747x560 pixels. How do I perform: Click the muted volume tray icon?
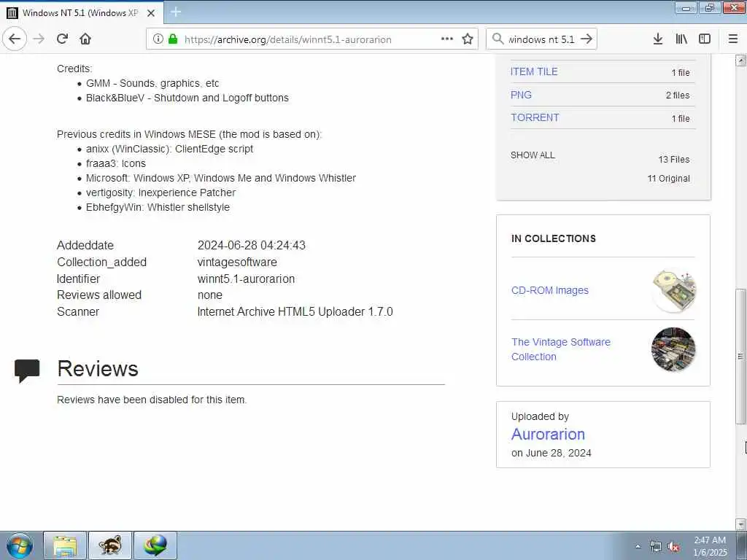click(673, 547)
